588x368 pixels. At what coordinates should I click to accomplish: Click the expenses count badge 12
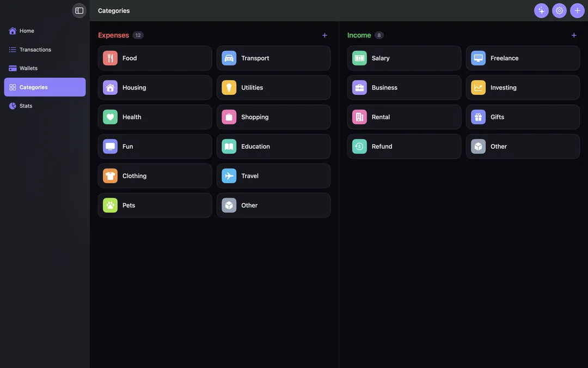[x=138, y=35]
